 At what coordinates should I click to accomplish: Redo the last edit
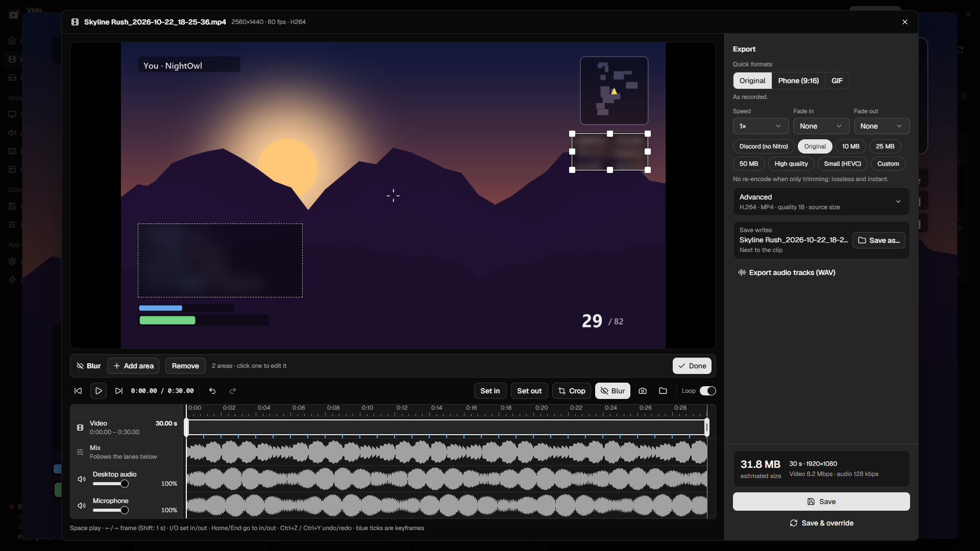[233, 391]
